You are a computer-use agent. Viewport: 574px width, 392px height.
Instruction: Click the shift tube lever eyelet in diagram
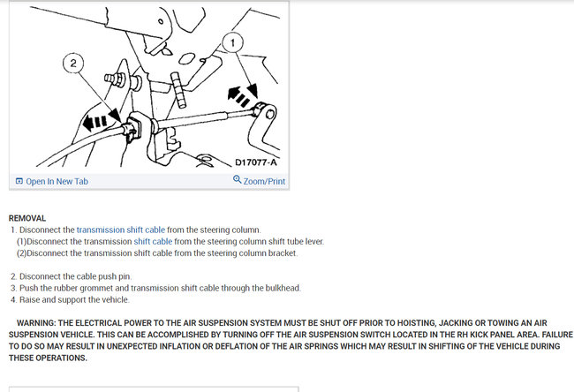[269, 115]
